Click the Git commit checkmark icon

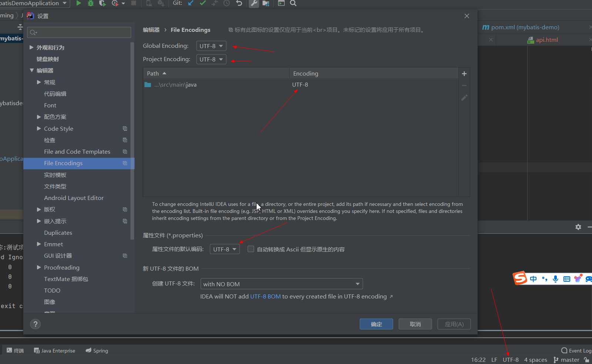(203, 3)
